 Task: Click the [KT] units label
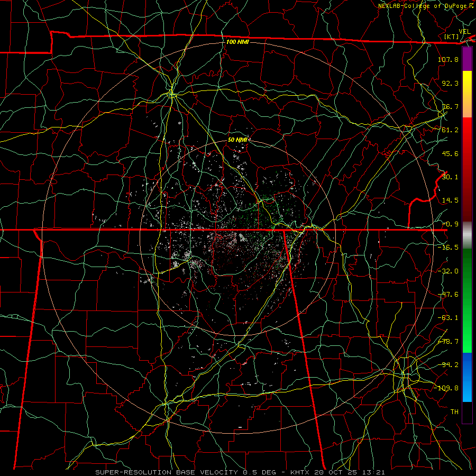[x=451, y=36]
